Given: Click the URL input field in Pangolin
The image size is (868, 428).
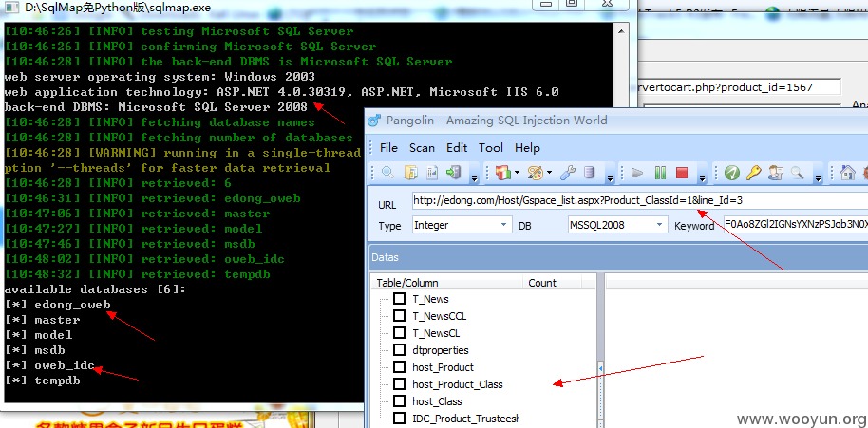Looking at the screenshot, I should 640,201.
